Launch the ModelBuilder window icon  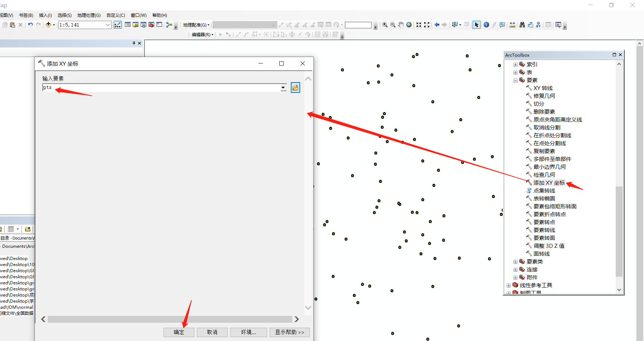[169, 25]
